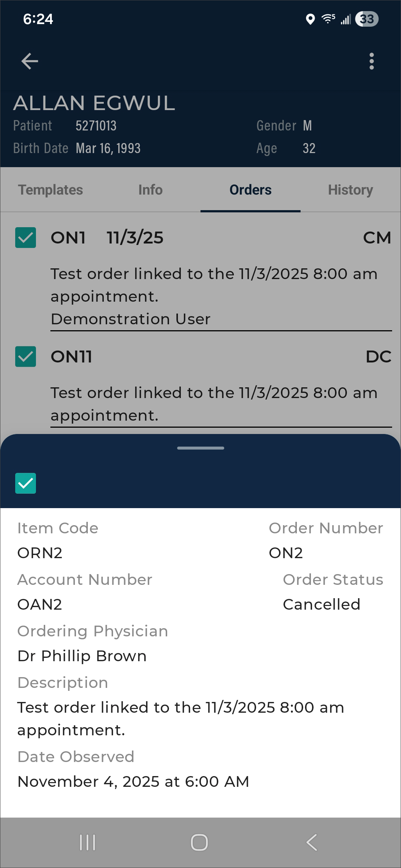The height and width of the screenshot is (868, 401).
Task: Tap the battery level indicator
Action: 367,19
